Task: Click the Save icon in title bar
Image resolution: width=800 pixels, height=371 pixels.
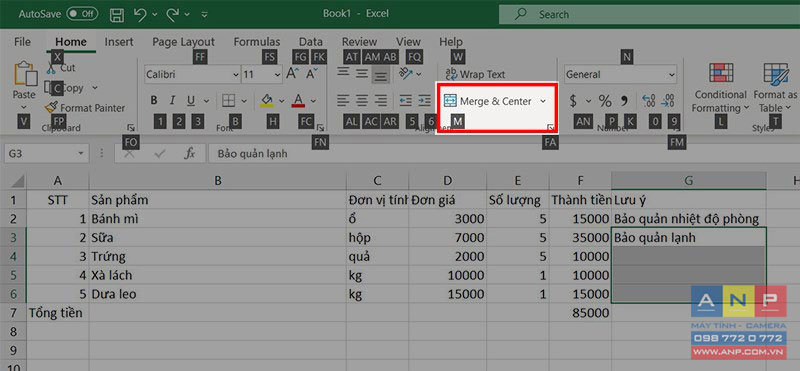Action: pyautogui.click(x=117, y=14)
